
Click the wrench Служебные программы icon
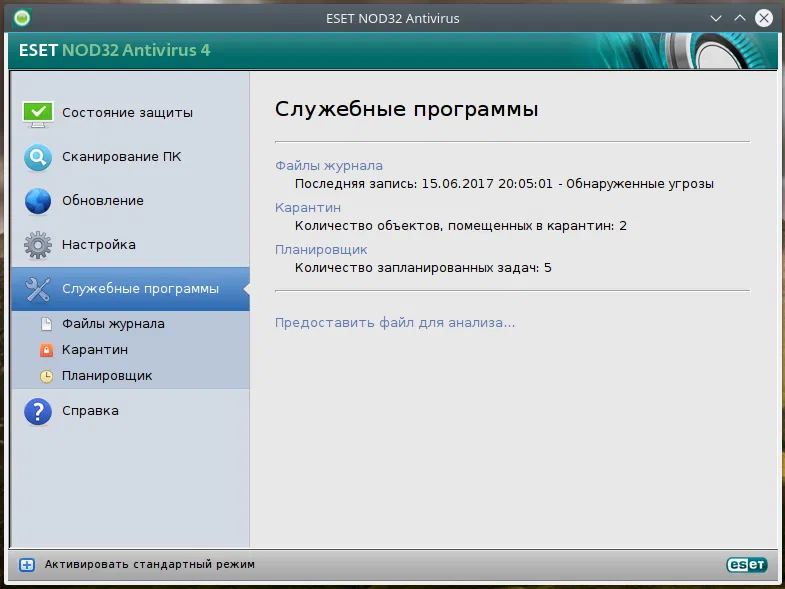(x=38, y=289)
